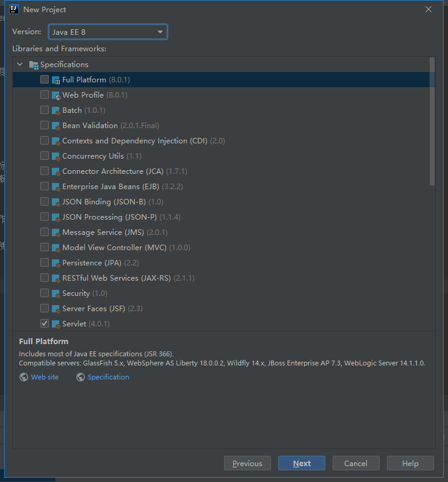Enable the JSON Binding checkbox
The image size is (448, 482).
(x=45, y=201)
